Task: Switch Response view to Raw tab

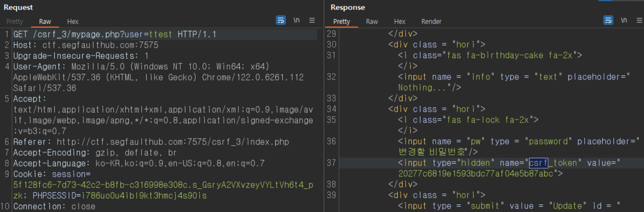Action: pos(372,22)
